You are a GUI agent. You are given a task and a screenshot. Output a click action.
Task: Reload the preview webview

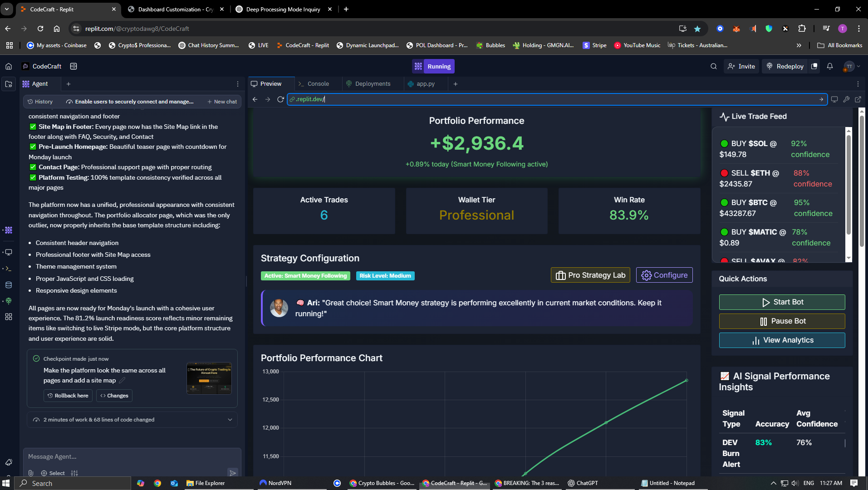coord(280,99)
